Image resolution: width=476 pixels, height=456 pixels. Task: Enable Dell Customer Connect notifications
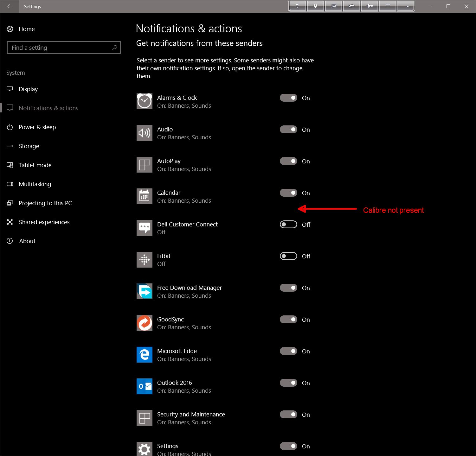pyautogui.click(x=288, y=225)
